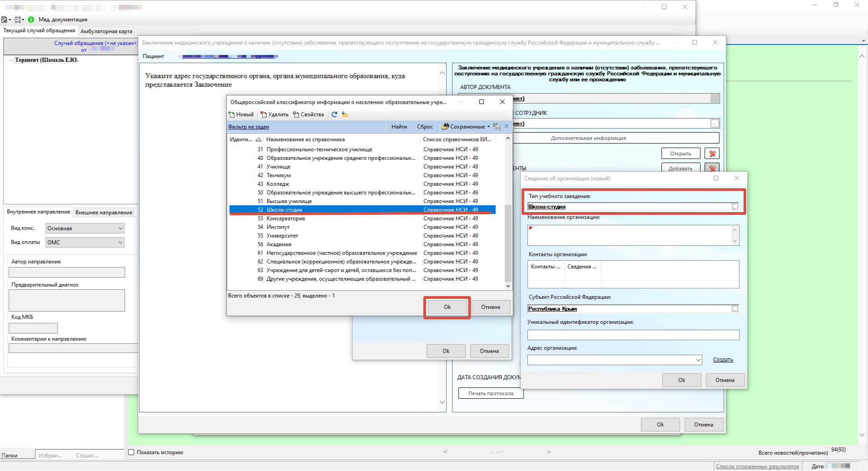This screenshot has width=868, height=471.
Task: Click Найти in the filter bar
Action: tap(399, 127)
